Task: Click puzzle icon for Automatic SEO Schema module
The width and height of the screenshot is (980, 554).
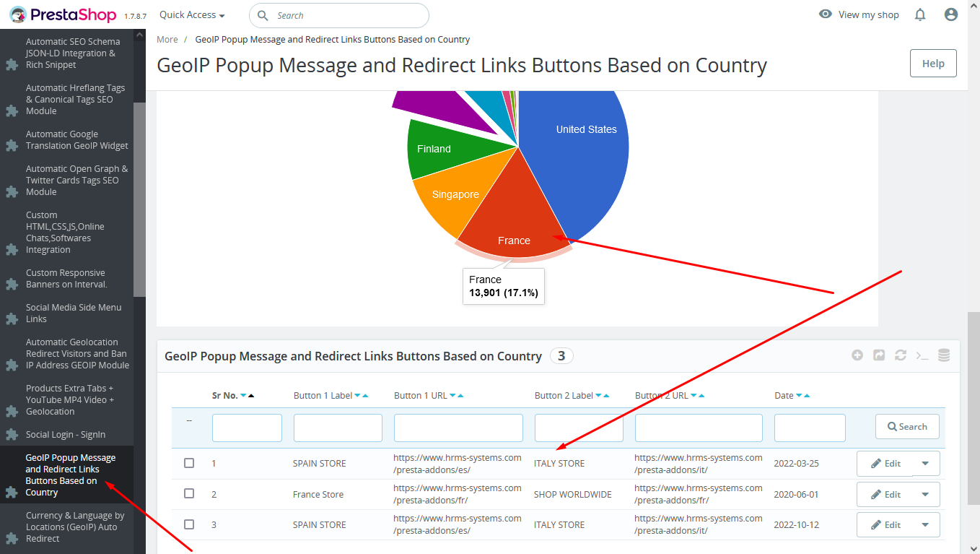Action: pos(12,64)
